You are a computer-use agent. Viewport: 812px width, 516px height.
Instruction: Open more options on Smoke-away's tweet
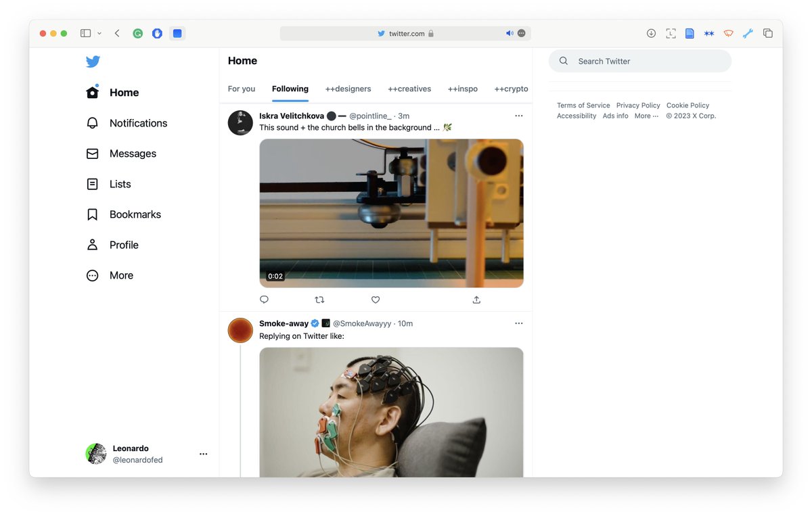point(519,323)
